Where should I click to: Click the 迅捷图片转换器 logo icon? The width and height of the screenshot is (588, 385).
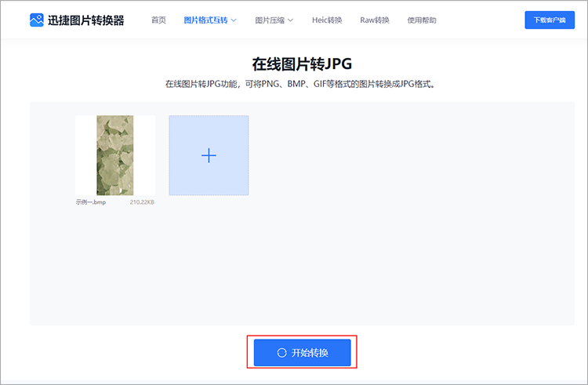point(37,20)
